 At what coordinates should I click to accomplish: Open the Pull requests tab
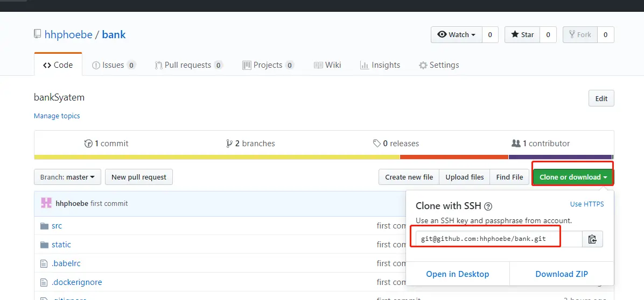tap(188, 65)
